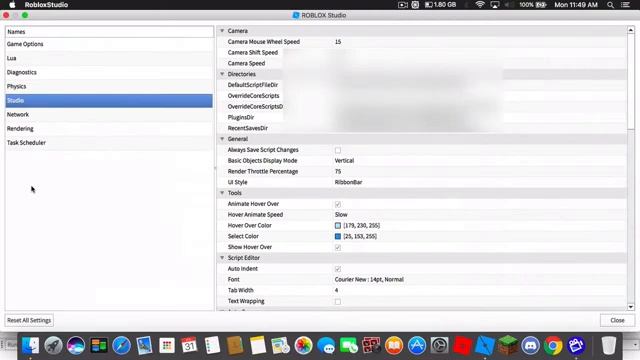Launch red Roblox player icon in dock

pyautogui.click(x=462, y=346)
